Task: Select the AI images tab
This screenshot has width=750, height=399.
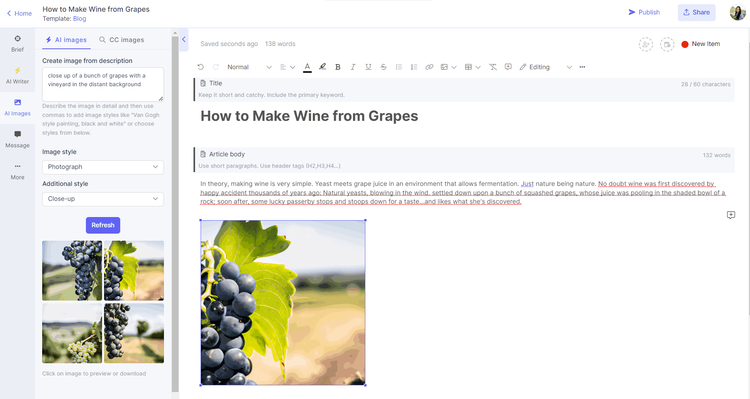Action: point(66,40)
